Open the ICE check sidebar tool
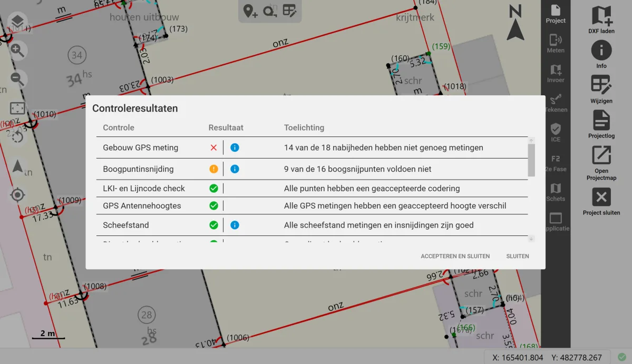Screen dimensions: 632x364 556,133
